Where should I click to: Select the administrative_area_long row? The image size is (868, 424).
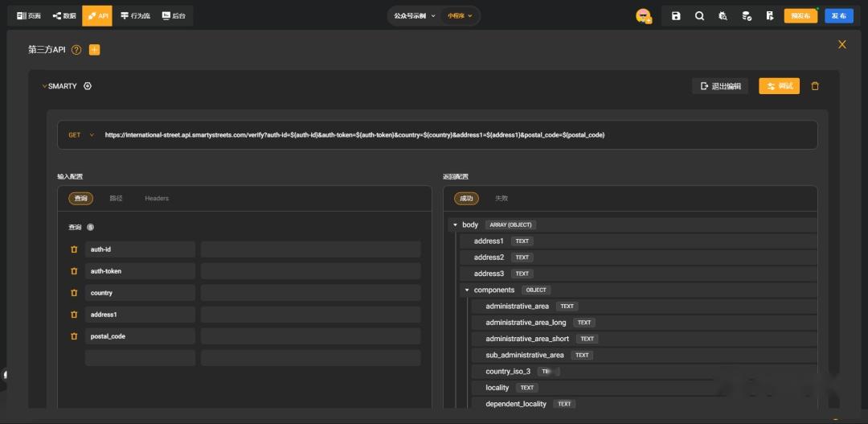pyautogui.click(x=645, y=323)
